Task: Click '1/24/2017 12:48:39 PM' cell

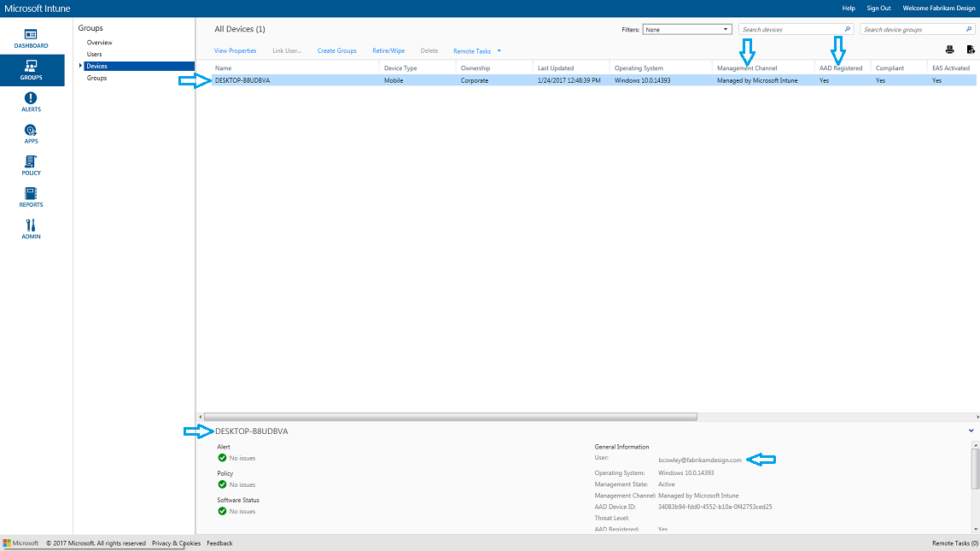Action: 569,80
